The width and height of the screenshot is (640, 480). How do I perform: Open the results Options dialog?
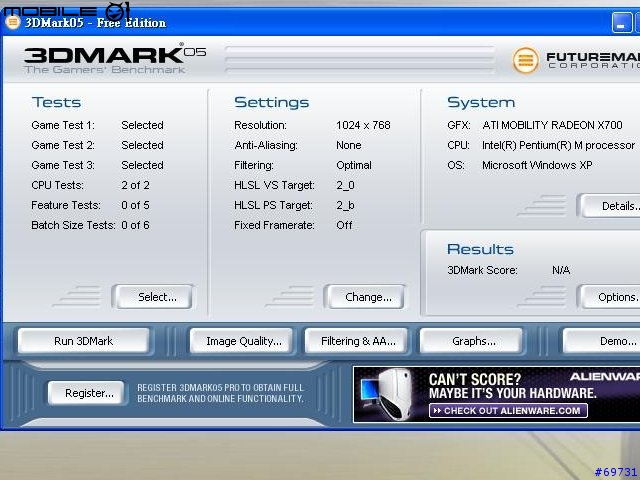click(x=611, y=297)
